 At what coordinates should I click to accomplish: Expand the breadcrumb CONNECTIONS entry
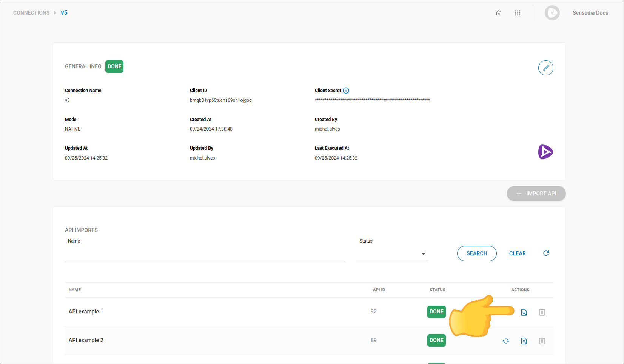(x=31, y=12)
